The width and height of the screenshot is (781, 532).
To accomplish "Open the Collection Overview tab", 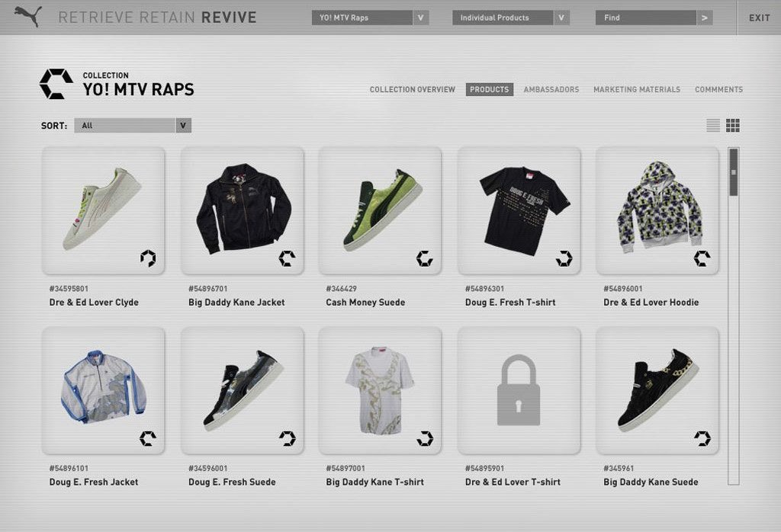I will click(413, 90).
